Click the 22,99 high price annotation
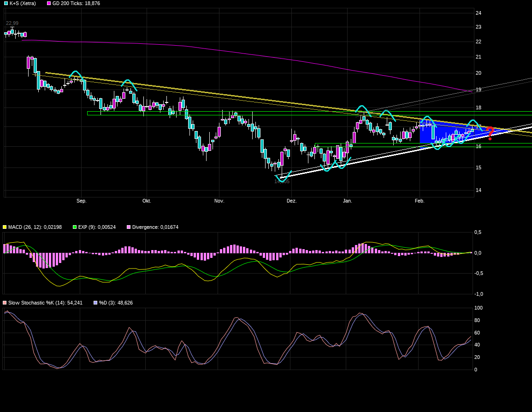The height and width of the screenshot is (412, 532). [12, 23]
